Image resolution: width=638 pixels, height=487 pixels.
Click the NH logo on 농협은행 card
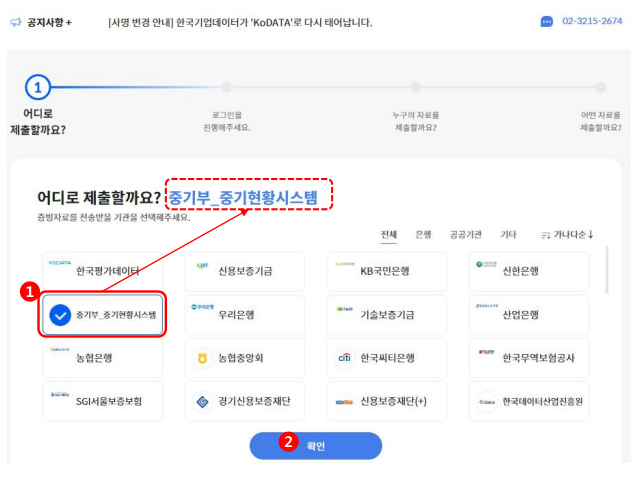click(x=60, y=349)
